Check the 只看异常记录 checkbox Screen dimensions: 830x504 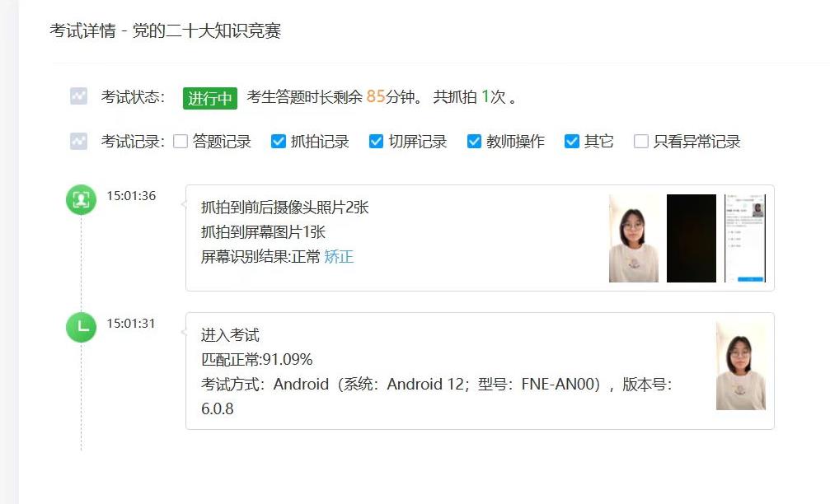pyautogui.click(x=641, y=141)
